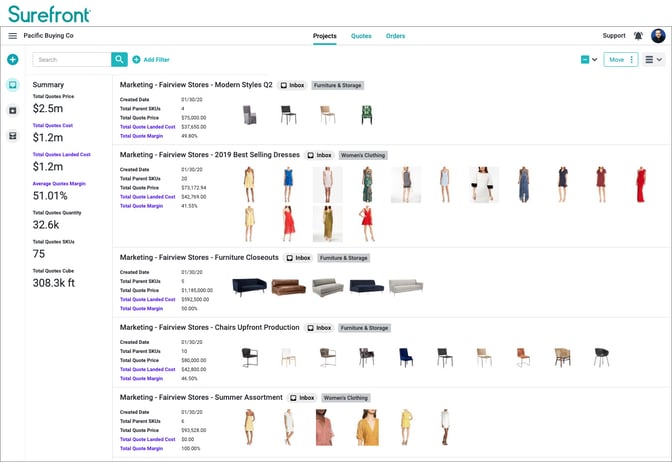This screenshot has height=462, width=672.
Task: Toggle the teal select-all checkbox
Action: tap(585, 60)
